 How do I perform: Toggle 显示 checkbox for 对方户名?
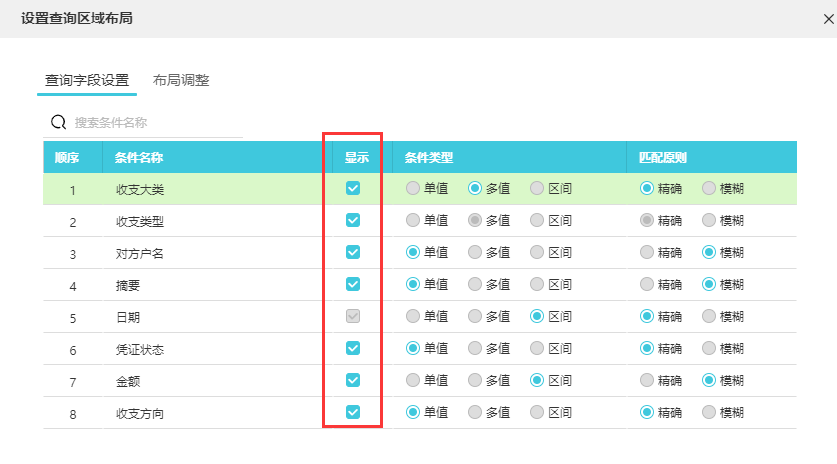point(352,252)
